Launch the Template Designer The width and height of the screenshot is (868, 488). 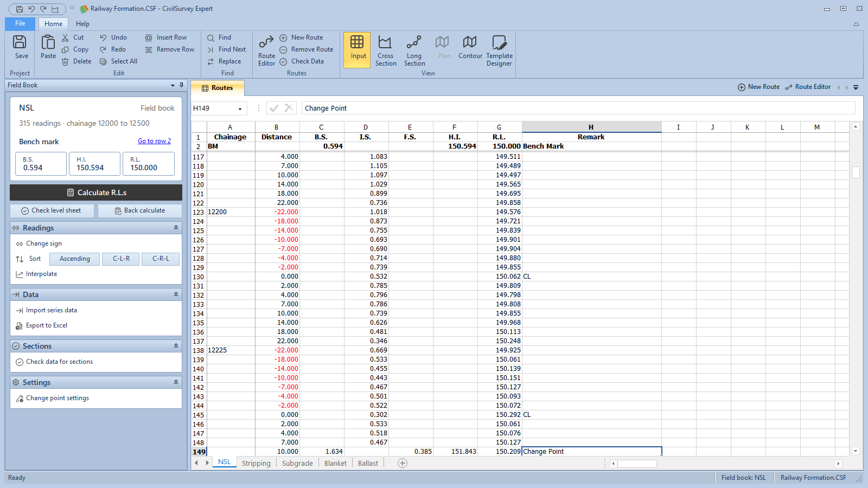499,50
